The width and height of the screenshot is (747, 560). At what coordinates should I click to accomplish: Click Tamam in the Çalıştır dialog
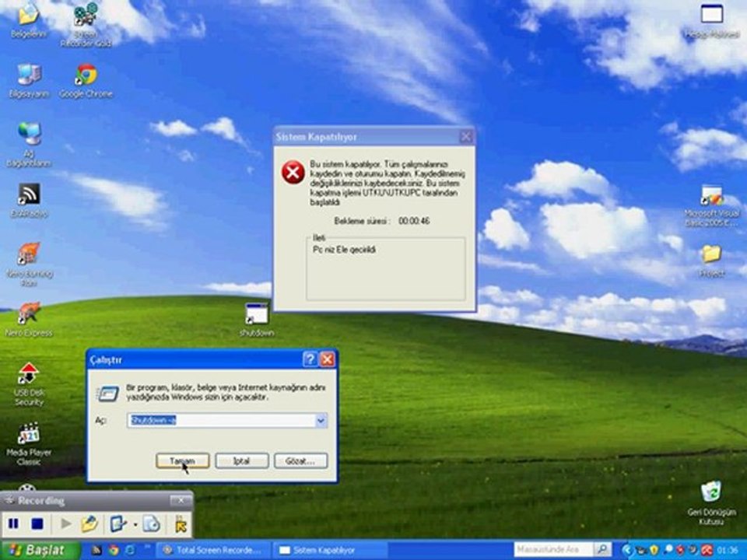(182, 460)
